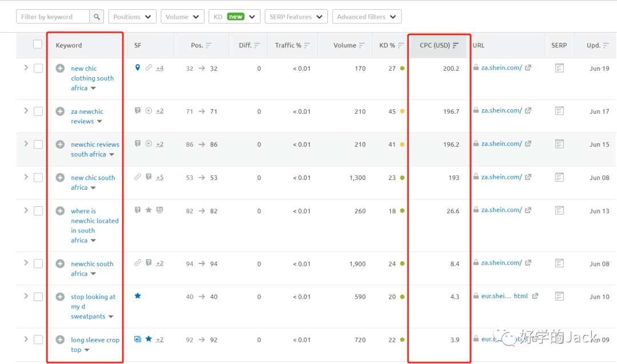
Task: Open the SERP features dropdown
Action: (x=296, y=17)
